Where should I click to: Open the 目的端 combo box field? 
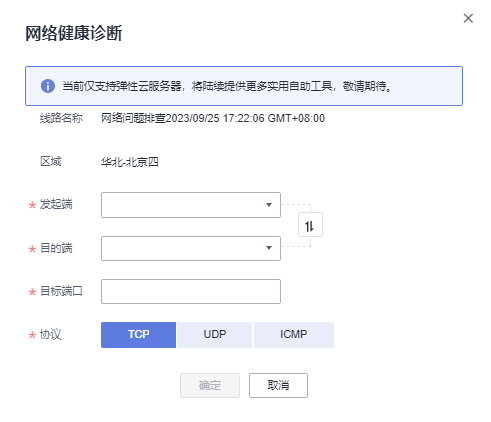[191, 248]
